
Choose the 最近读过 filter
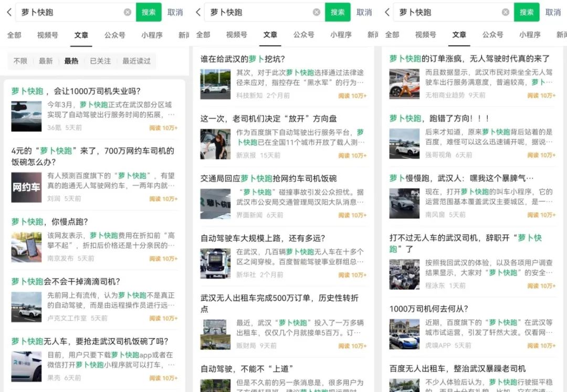pos(136,61)
